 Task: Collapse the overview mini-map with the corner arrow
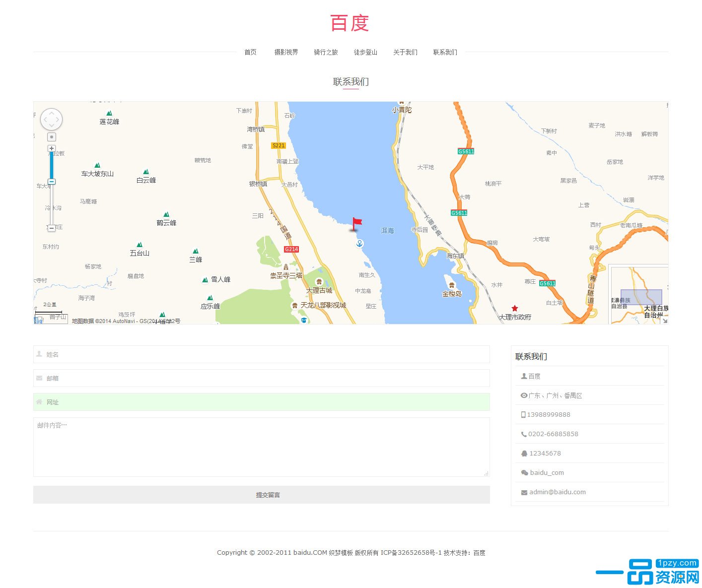(665, 321)
